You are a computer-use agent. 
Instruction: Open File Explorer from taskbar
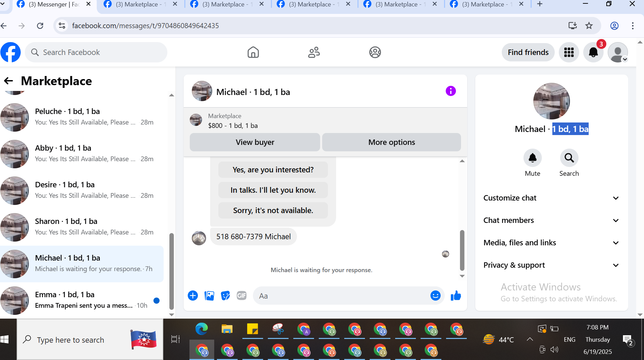(227, 329)
